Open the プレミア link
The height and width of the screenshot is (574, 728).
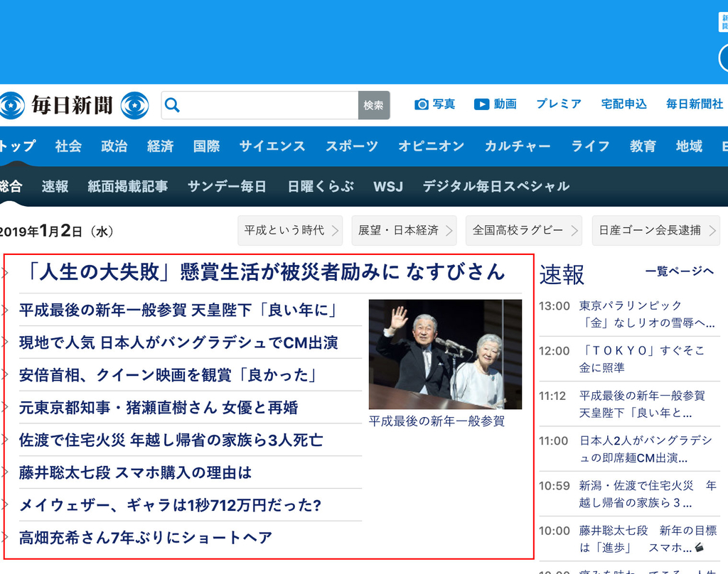[x=559, y=104]
